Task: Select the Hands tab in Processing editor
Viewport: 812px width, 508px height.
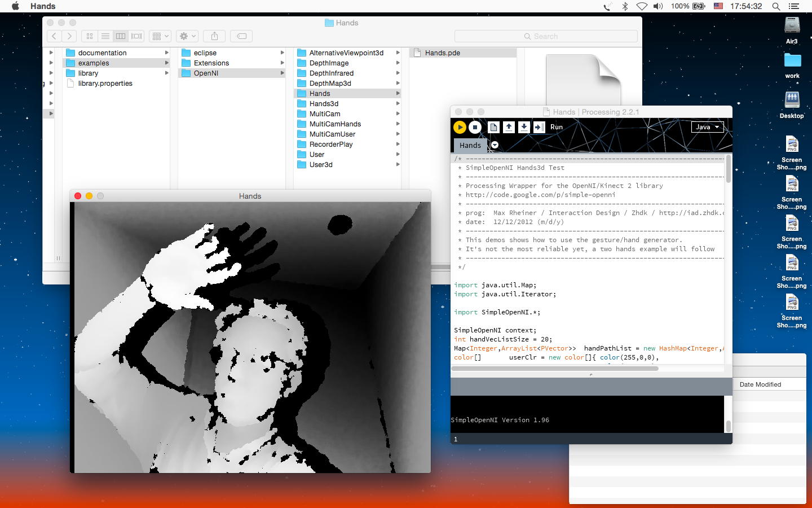Action: coord(470,145)
